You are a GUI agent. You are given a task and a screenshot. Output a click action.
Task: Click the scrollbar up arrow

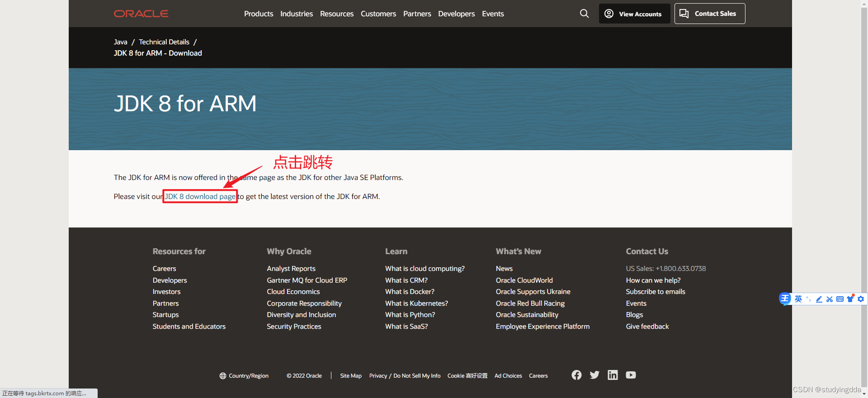(x=864, y=4)
